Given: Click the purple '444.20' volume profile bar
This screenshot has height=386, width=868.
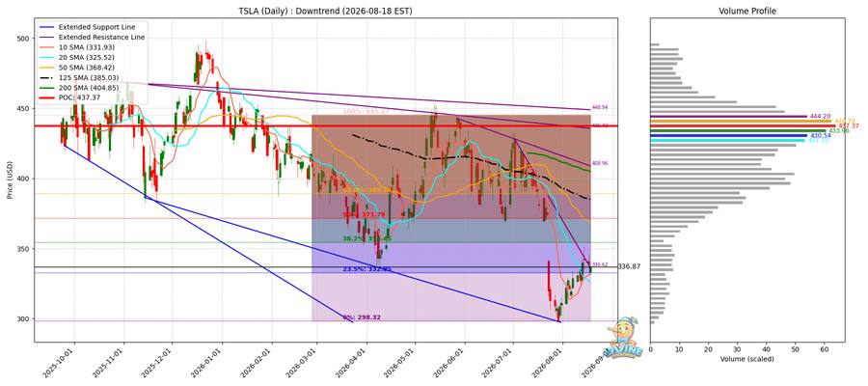Looking at the screenshot, I should coord(728,117).
